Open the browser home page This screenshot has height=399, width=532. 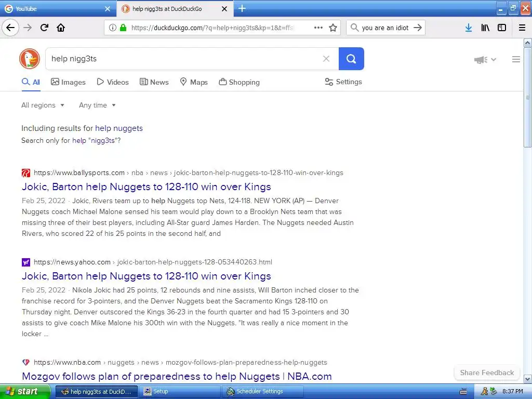[x=61, y=28]
